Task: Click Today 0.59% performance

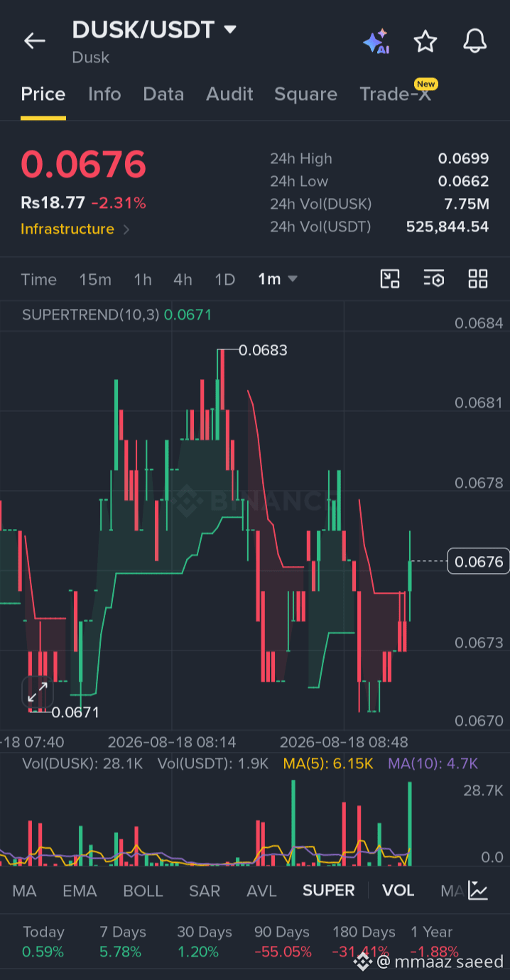Action: click(43, 942)
